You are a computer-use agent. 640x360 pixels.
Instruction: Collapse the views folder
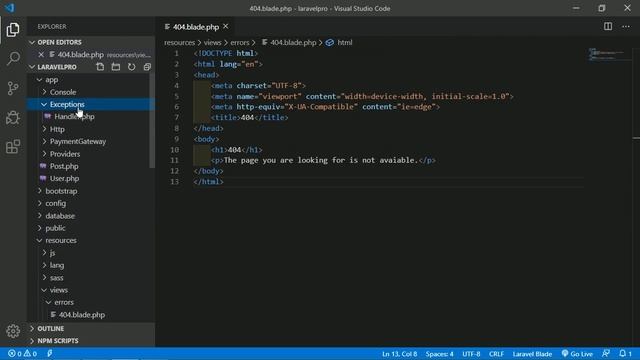pos(44,290)
